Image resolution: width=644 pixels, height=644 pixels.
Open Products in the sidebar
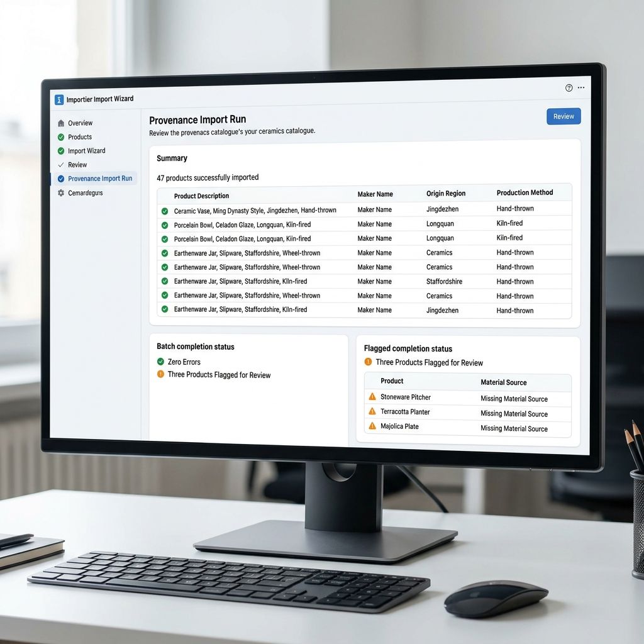pyautogui.click(x=80, y=137)
